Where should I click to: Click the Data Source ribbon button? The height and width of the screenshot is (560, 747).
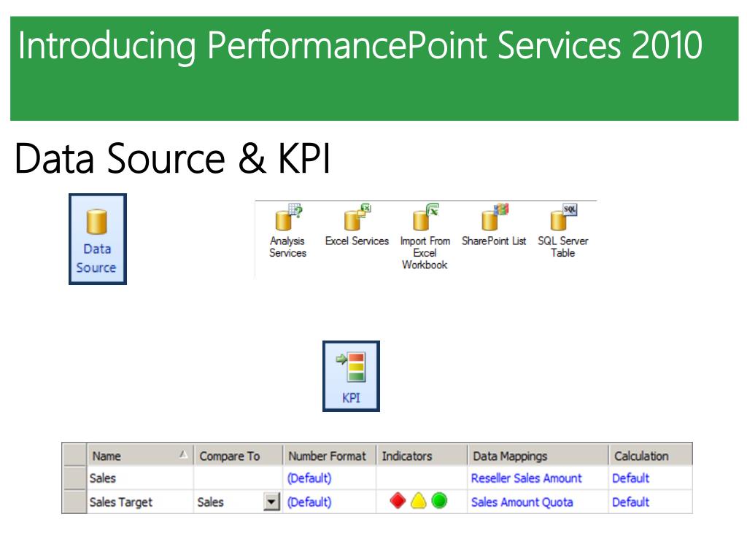pyautogui.click(x=98, y=239)
